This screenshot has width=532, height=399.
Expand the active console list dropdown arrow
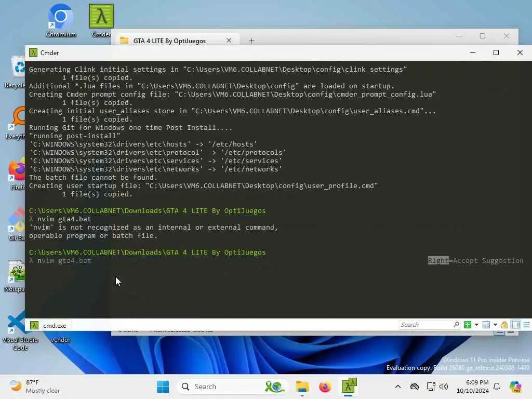tap(495, 325)
